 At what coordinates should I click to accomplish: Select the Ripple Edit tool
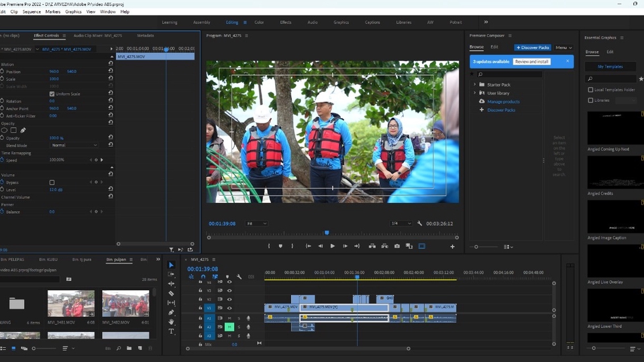171,284
